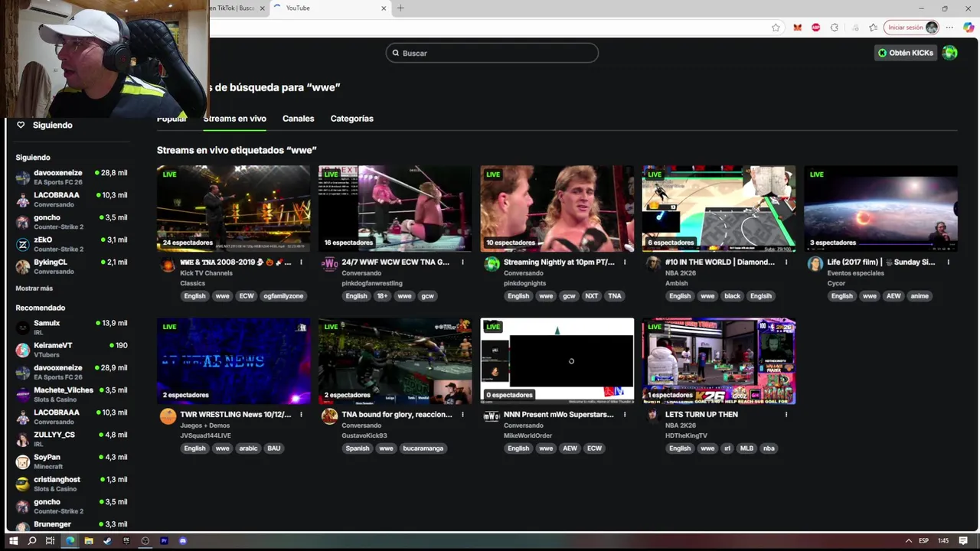This screenshot has width=980, height=551.
Task: Open File Explorer from the taskbar
Action: [89, 540]
